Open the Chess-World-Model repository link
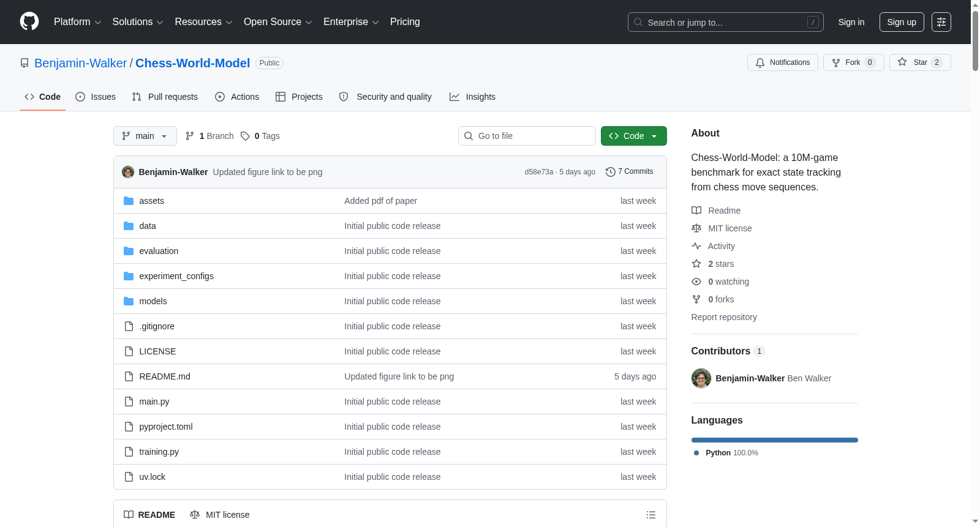Viewport: 980px width, 527px height. point(192,63)
